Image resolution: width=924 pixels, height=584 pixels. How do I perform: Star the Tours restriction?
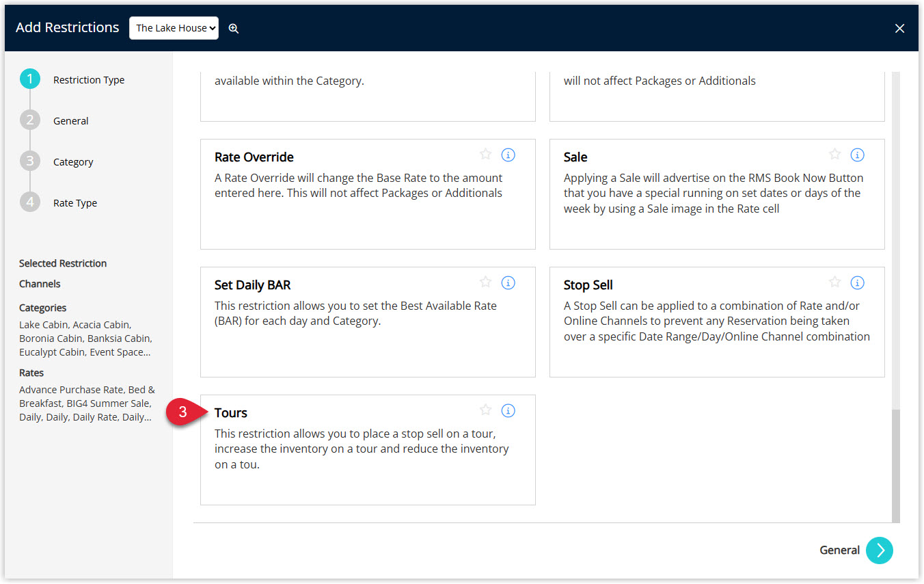click(x=485, y=410)
